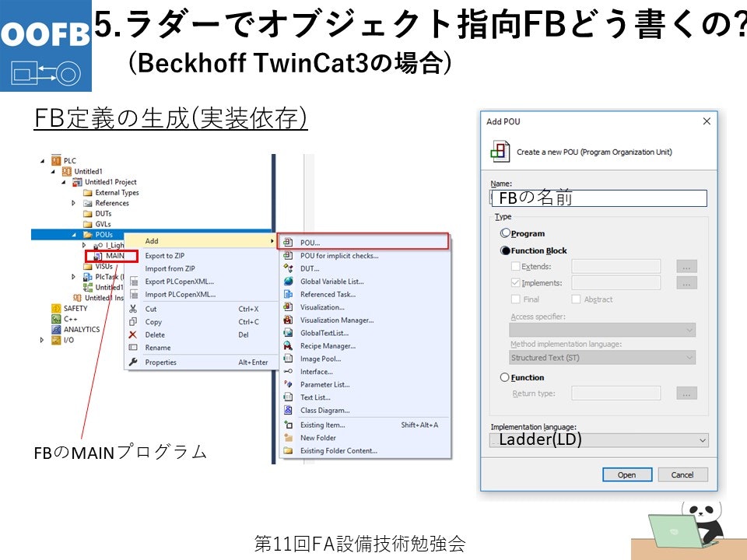Click the Parameter List icon

click(288, 383)
